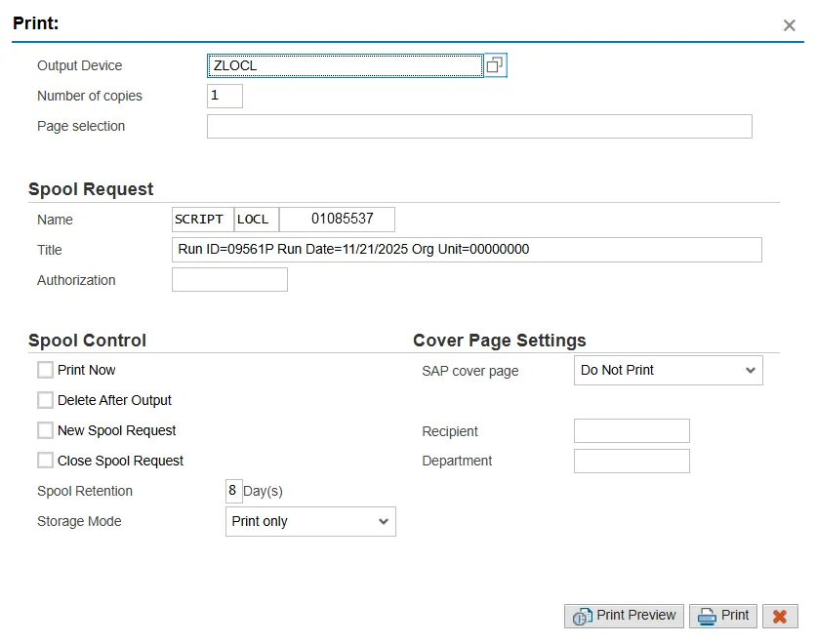Open Print Preview

coord(624,616)
